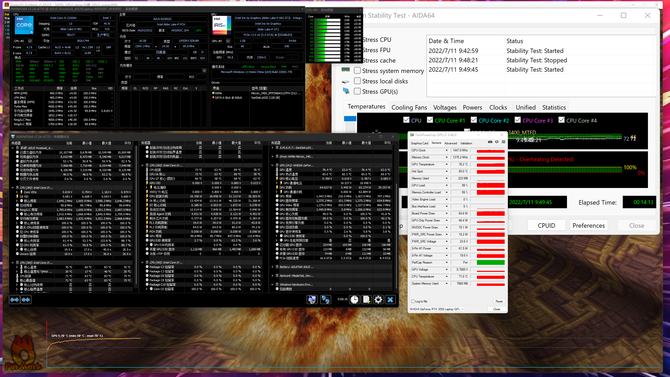Click GPU Load red sensor graph in GPU-Z

(491, 186)
